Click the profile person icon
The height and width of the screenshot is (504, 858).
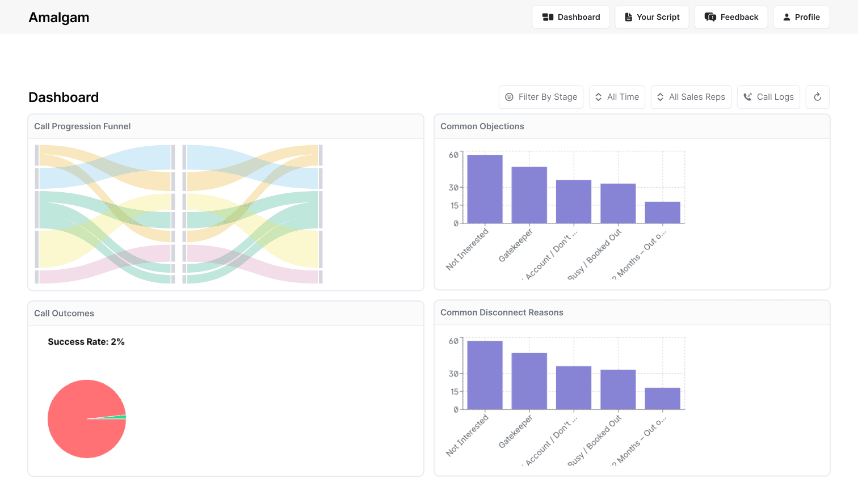coord(786,17)
